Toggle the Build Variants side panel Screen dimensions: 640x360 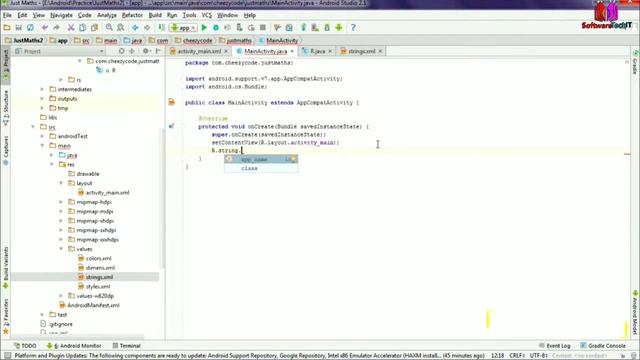pos(6,267)
